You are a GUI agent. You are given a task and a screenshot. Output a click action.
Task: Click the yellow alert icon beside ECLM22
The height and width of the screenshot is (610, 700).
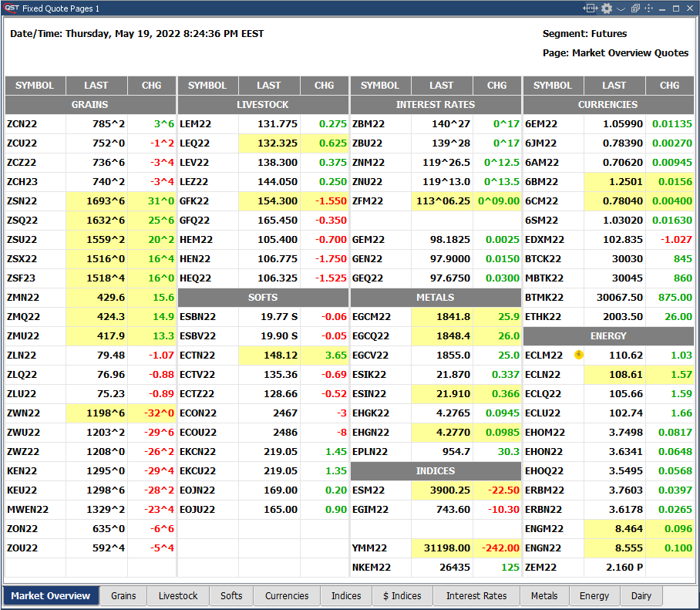[x=579, y=355]
